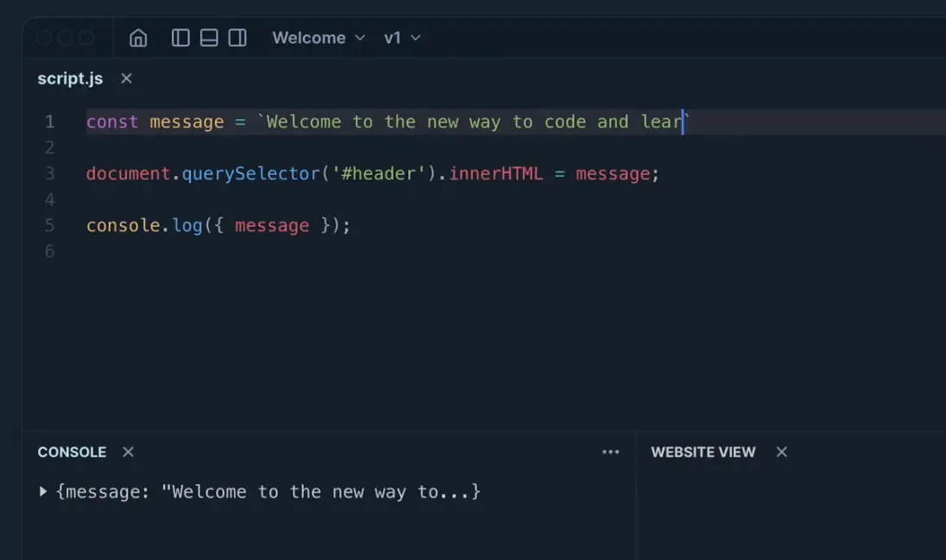Click the home icon in the toolbar
Image resolution: width=946 pixels, height=560 pixels.
coord(137,37)
